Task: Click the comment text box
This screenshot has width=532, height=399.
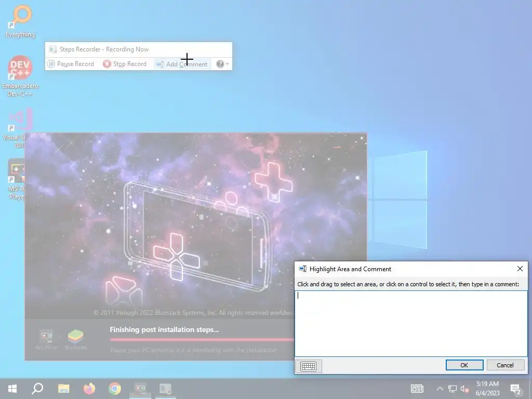Action: pos(411,323)
